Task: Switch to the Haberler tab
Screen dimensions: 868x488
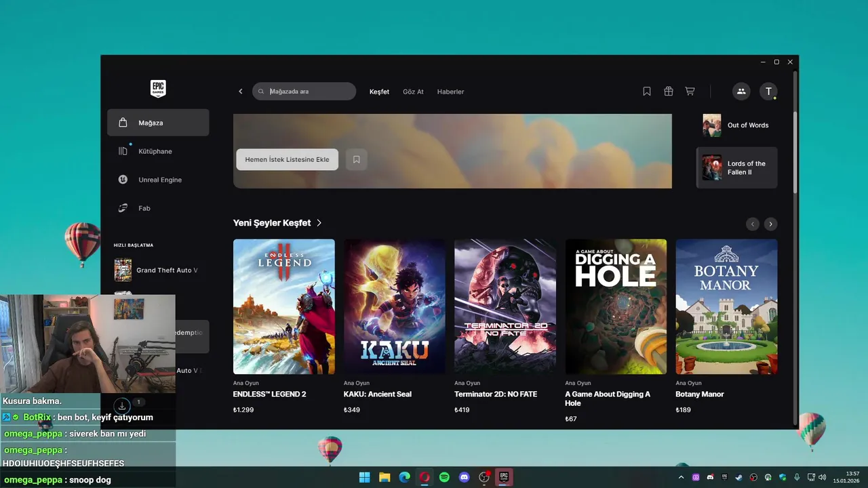Action: click(450, 91)
